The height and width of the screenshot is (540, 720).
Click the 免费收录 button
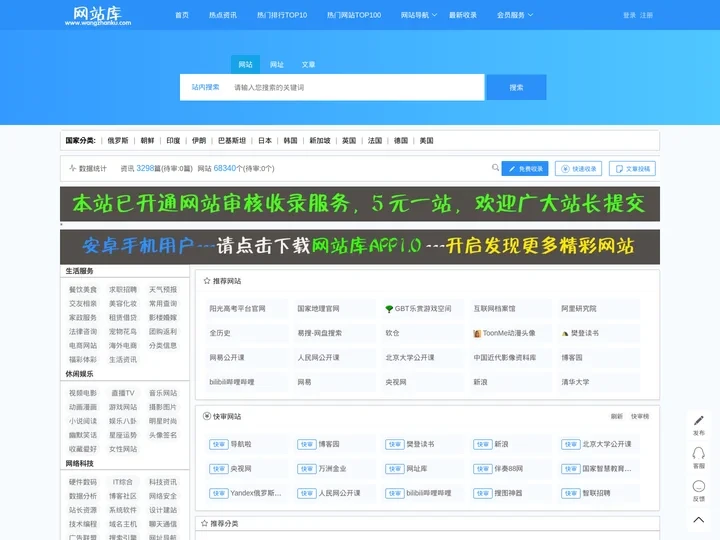coord(525,169)
